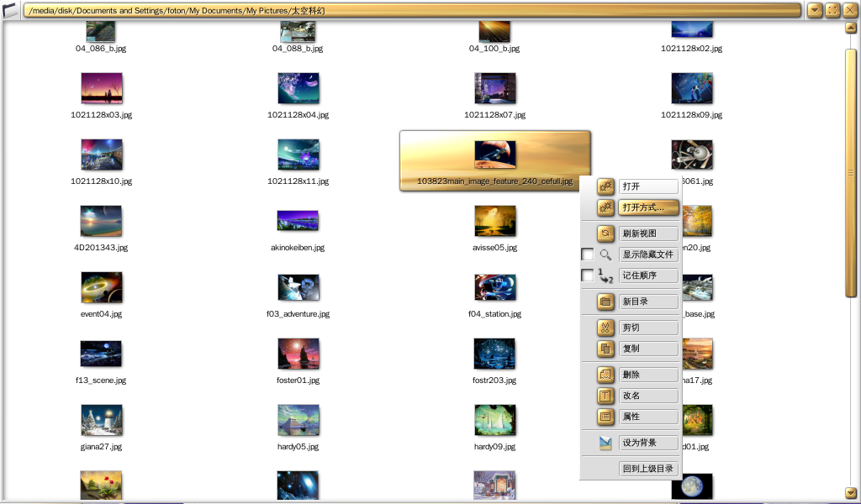Choose 剪切 from the context menu
The image size is (861, 504).
tap(648, 328)
